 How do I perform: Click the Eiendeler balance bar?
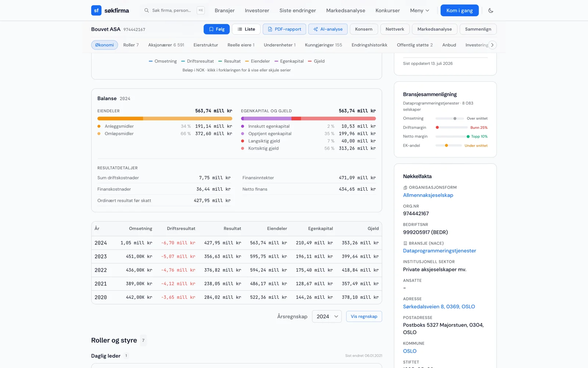coord(165,118)
